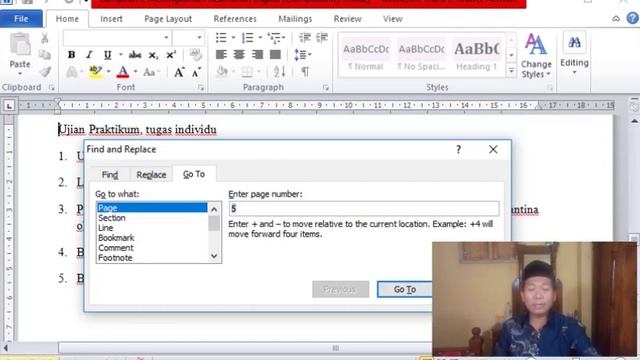Switch to the Review tab

[347, 19]
